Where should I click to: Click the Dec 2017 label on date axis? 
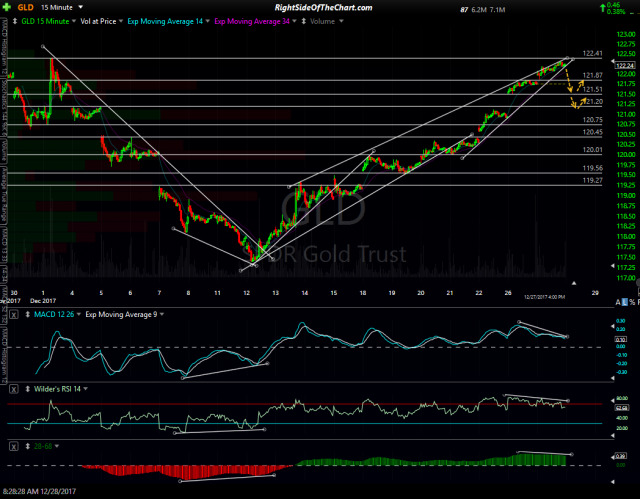point(43,301)
